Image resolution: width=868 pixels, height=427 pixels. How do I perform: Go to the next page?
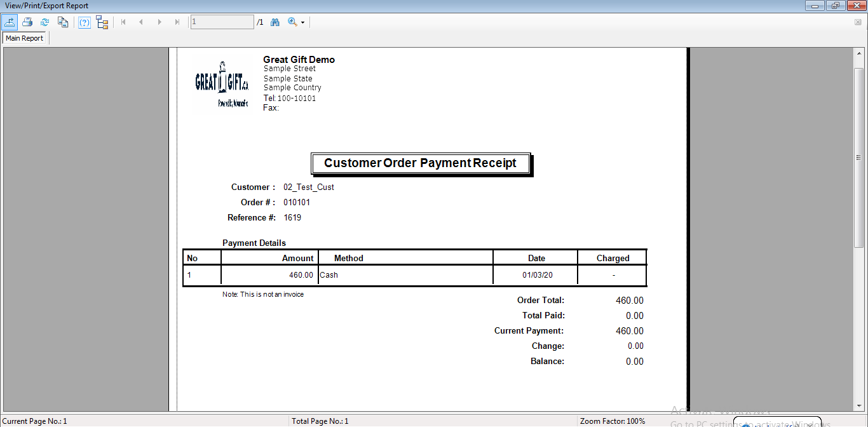[159, 22]
